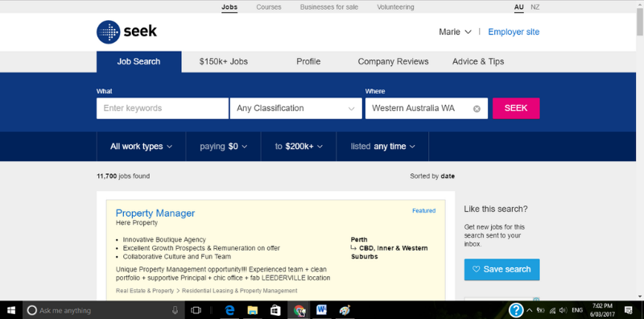Click Businesses for sale in top bar
Image resolution: width=644 pixels, height=319 pixels.
tap(329, 7)
